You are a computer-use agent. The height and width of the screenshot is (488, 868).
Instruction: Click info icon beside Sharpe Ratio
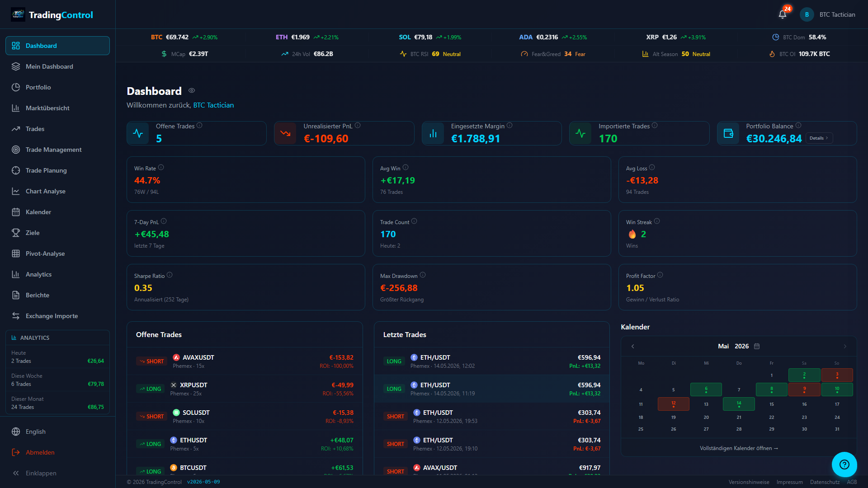(170, 275)
